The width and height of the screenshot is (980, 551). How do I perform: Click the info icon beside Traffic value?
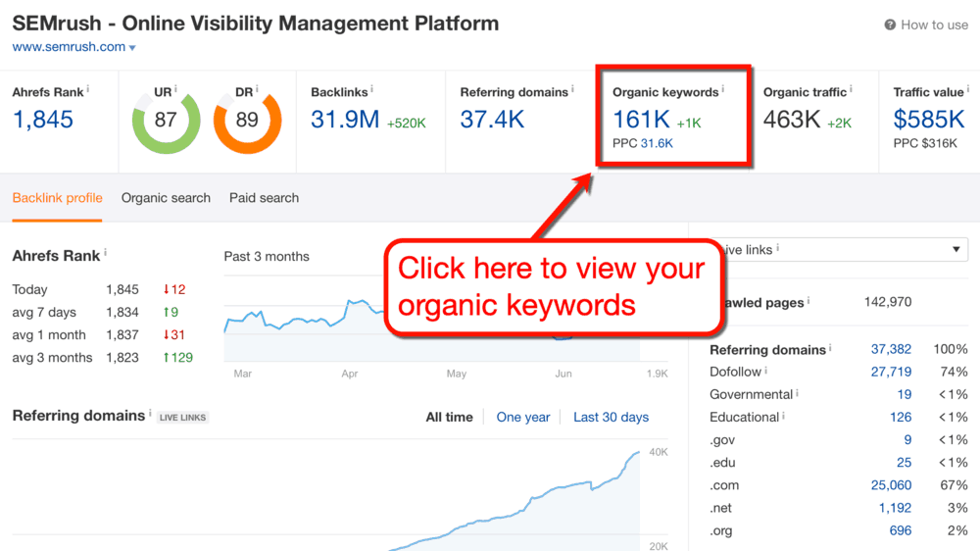[968, 89]
